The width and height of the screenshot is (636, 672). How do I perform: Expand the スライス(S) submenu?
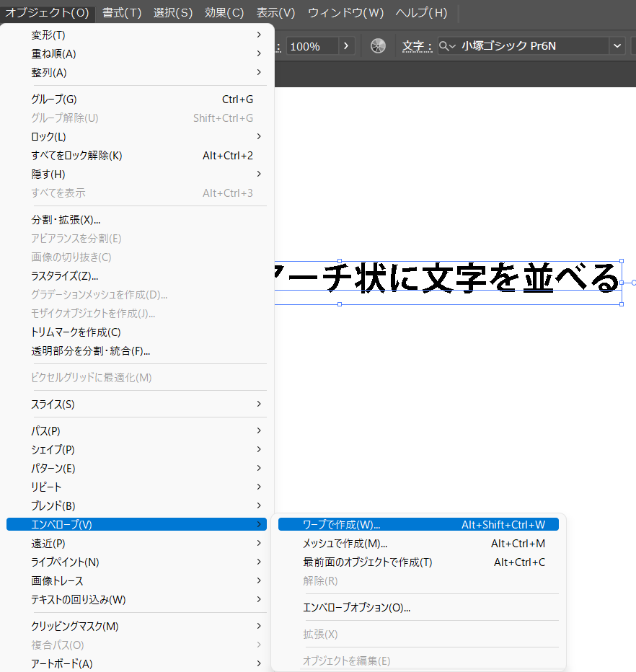(x=137, y=404)
